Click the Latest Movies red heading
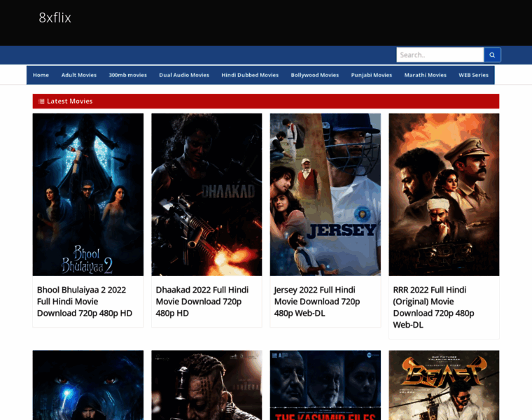532x420 pixels. pos(266,101)
